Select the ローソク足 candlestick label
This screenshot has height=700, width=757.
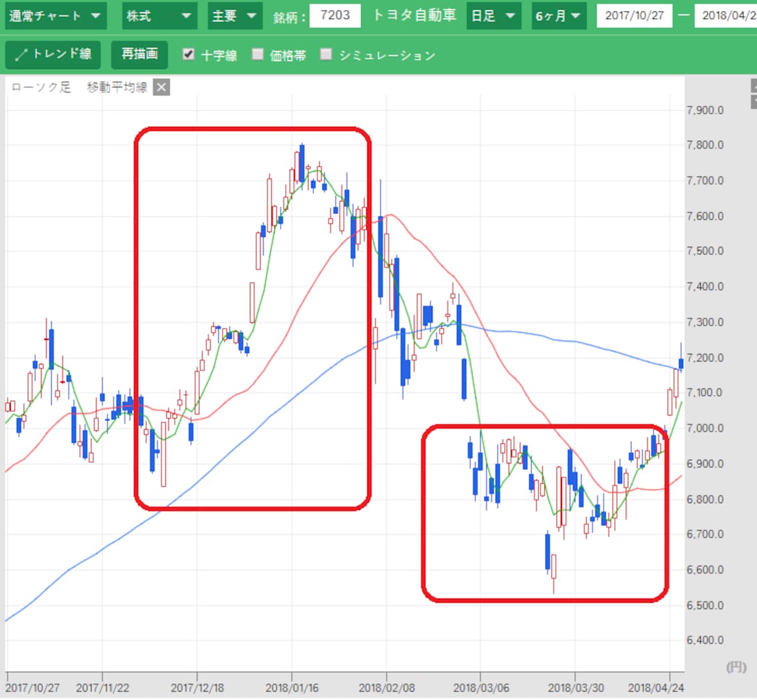tap(41, 87)
